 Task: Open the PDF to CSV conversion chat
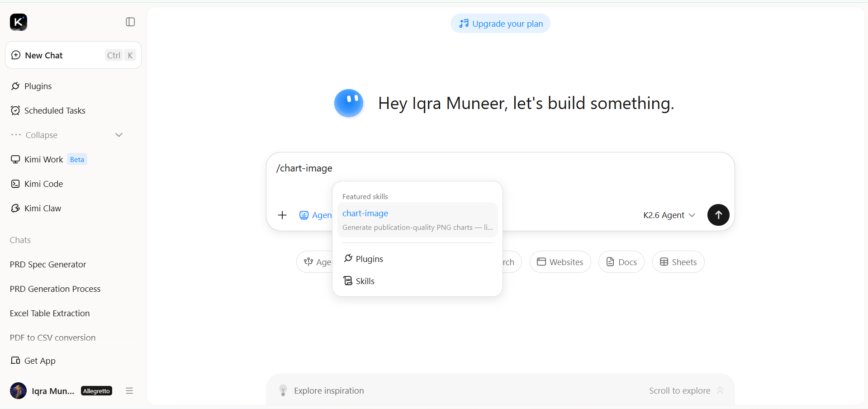tap(52, 338)
